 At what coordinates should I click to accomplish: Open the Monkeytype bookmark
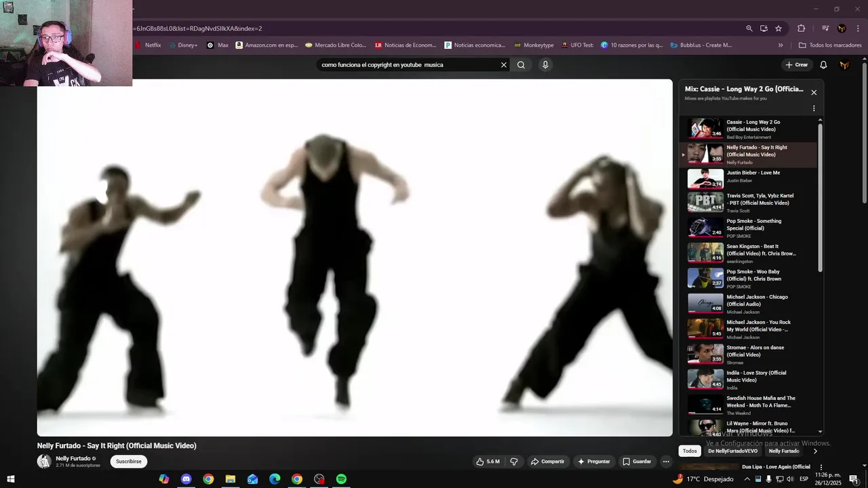(x=534, y=45)
